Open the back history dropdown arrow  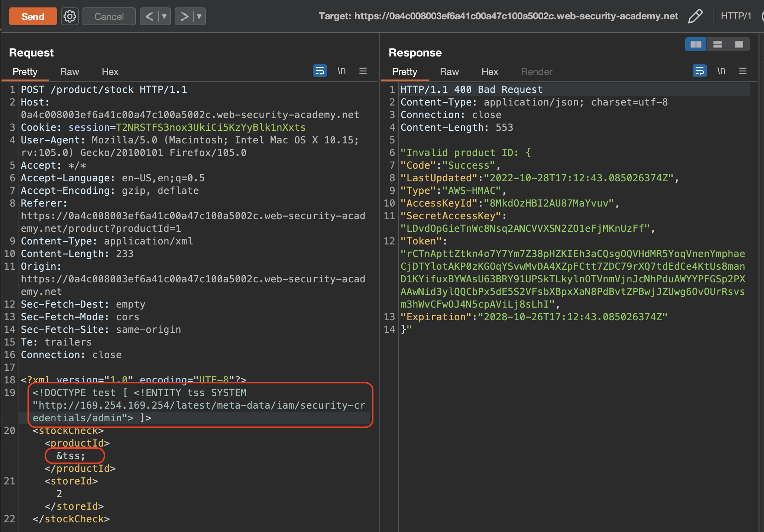(164, 16)
